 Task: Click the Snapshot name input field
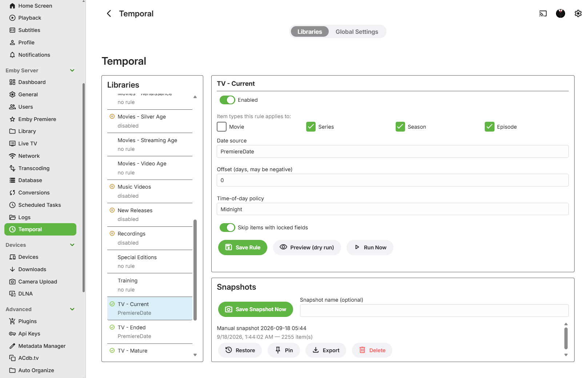(x=434, y=310)
